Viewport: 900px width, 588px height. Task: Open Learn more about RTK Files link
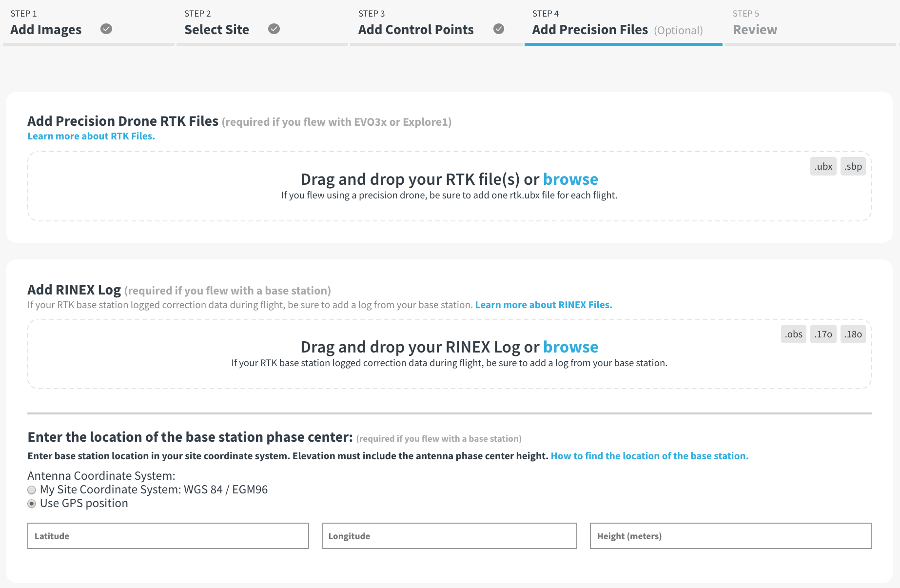(x=91, y=136)
